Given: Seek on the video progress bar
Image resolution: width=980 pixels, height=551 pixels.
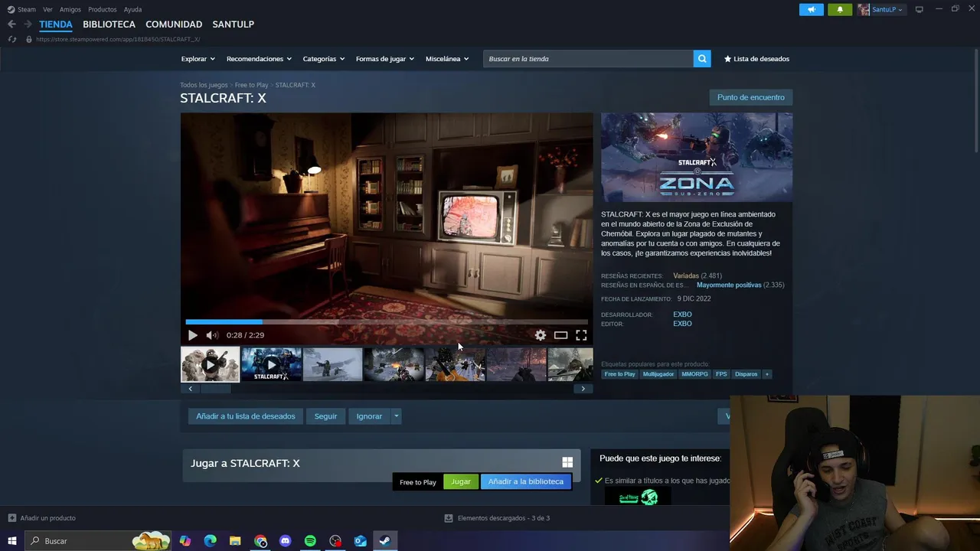Looking at the screenshot, I should pyautogui.click(x=387, y=322).
